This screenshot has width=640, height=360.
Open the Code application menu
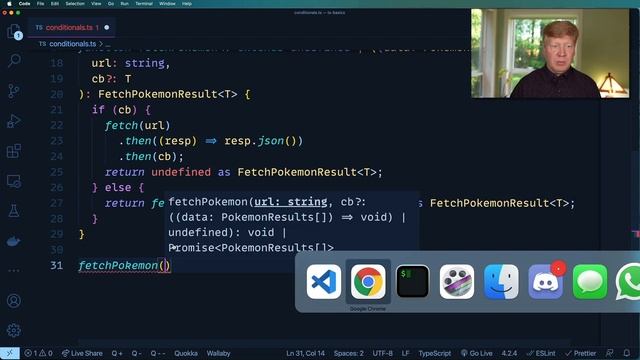click(x=24, y=4)
